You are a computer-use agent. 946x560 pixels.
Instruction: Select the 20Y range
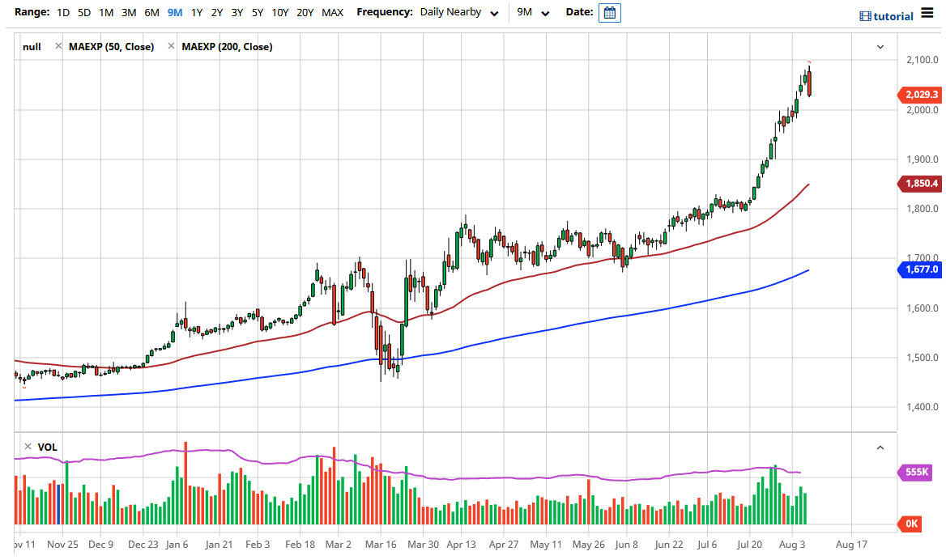(x=305, y=13)
